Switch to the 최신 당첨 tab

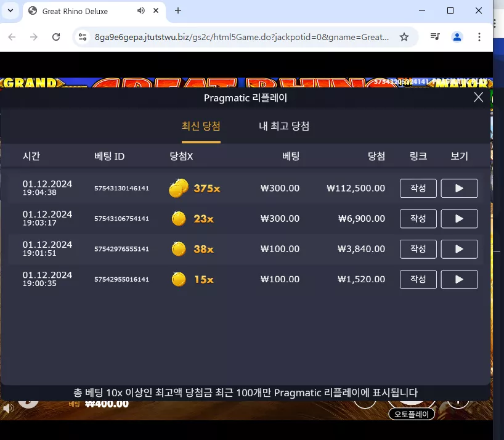(x=201, y=126)
